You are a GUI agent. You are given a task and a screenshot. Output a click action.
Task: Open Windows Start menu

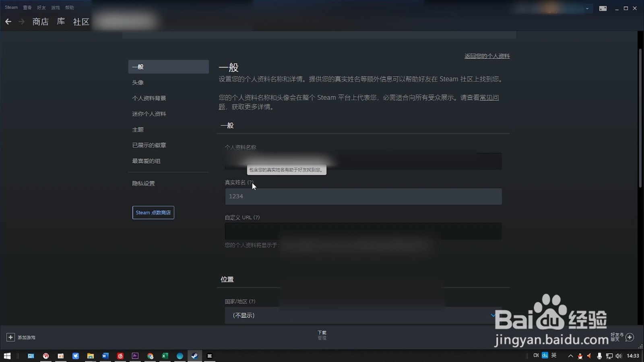[7, 356]
